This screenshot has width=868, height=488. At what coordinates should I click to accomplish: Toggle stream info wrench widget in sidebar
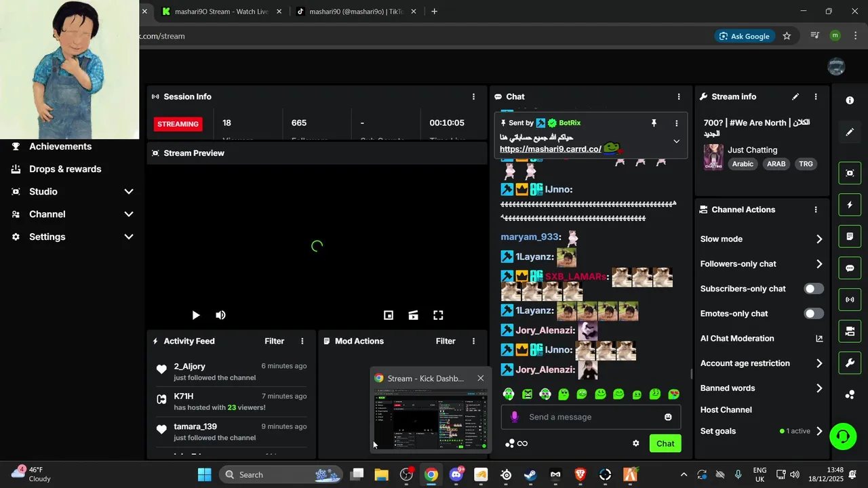click(x=850, y=363)
